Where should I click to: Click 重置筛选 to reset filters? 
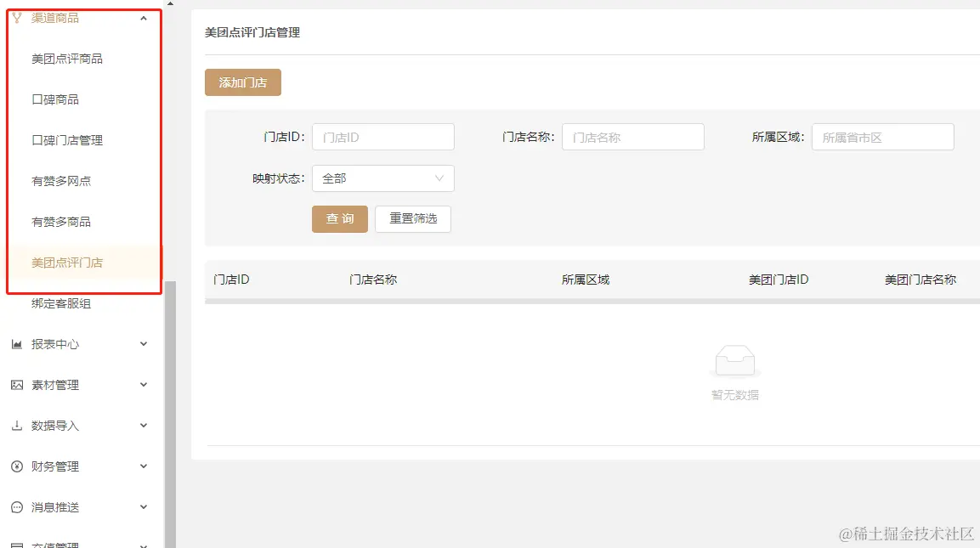(412, 218)
